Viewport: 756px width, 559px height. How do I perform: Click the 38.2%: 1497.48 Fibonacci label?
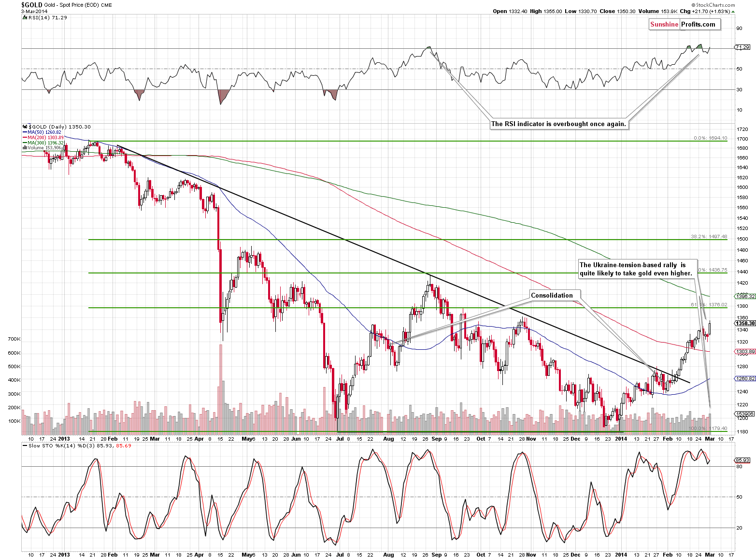pos(709,237)
